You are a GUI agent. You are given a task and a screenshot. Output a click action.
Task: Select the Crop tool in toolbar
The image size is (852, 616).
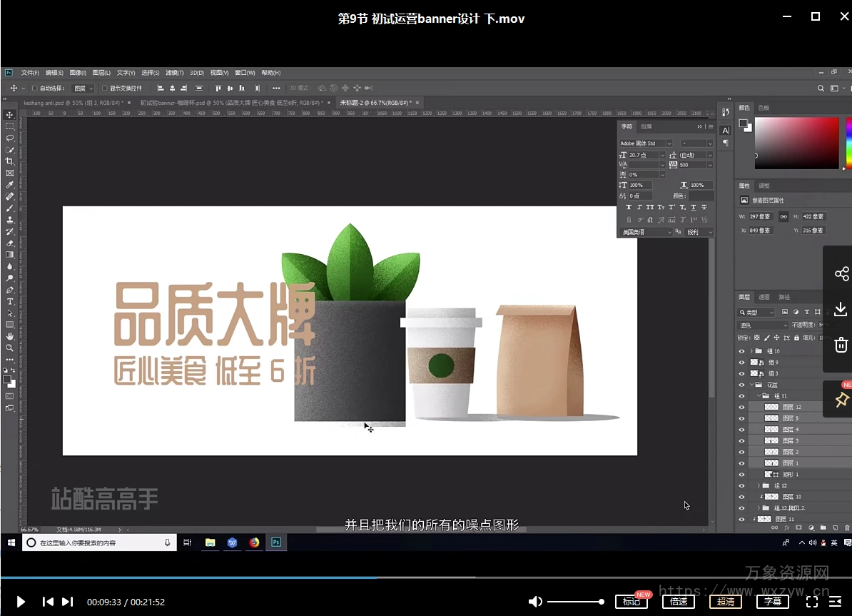tap(10, 161)
